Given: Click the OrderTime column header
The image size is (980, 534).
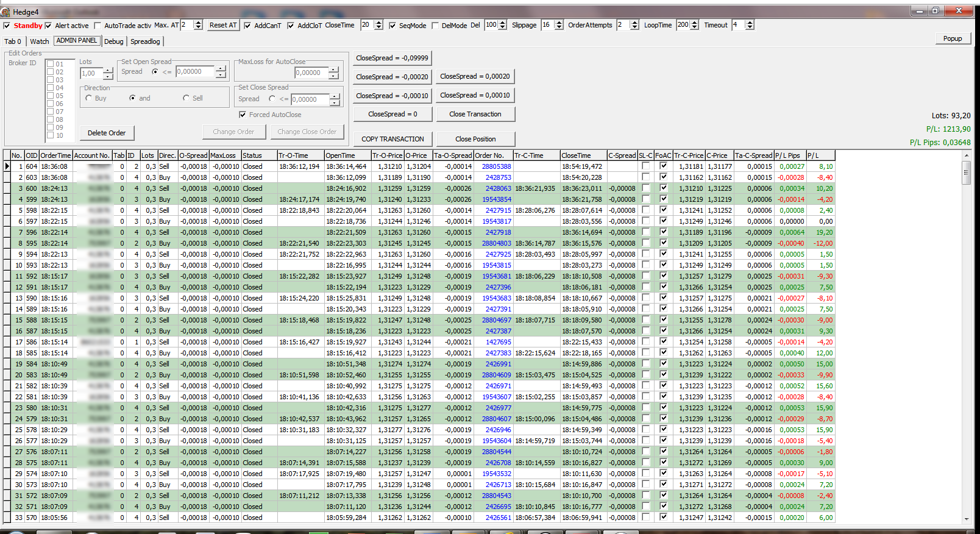Looking at the screenshot, I should coord(56,155).
